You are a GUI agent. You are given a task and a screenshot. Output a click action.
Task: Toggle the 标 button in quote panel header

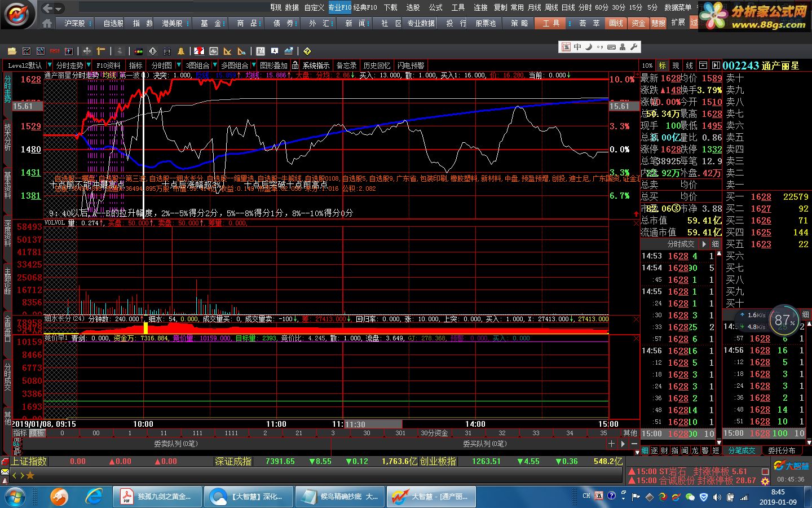click(662, 65)
